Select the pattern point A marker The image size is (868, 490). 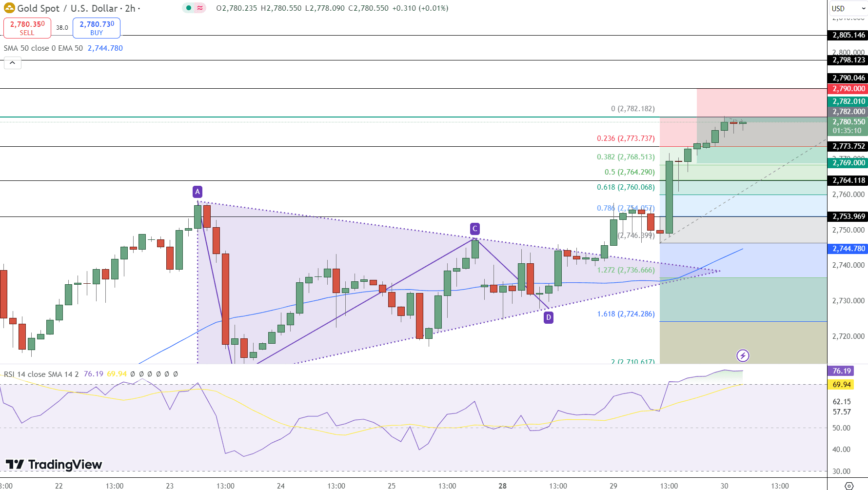point(197,192)
